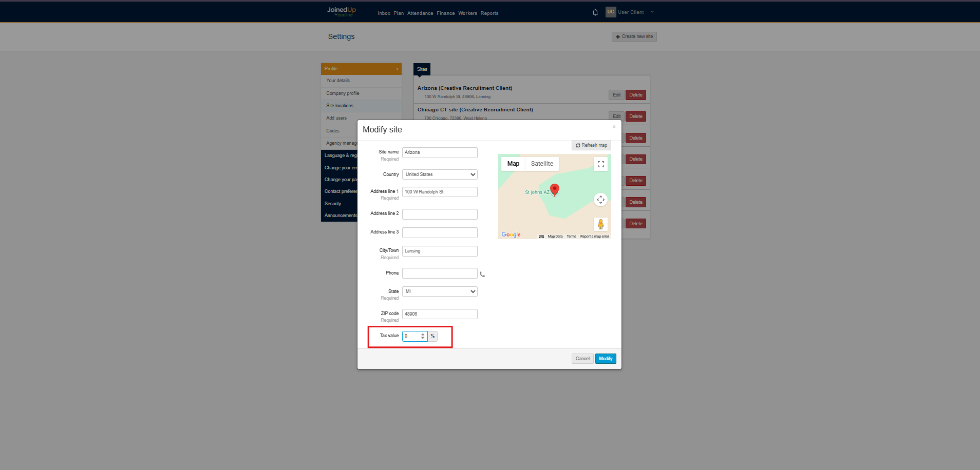
Task: Click the Modify button
Action: click(605, 358)
